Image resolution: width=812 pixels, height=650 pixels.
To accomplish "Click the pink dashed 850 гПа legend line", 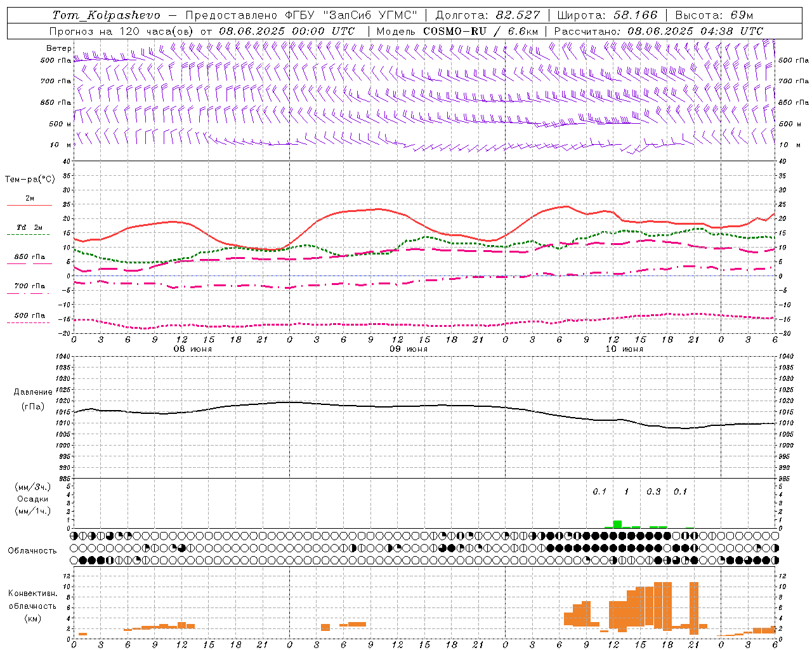I will pyautogui.click(x=28, y=264).
